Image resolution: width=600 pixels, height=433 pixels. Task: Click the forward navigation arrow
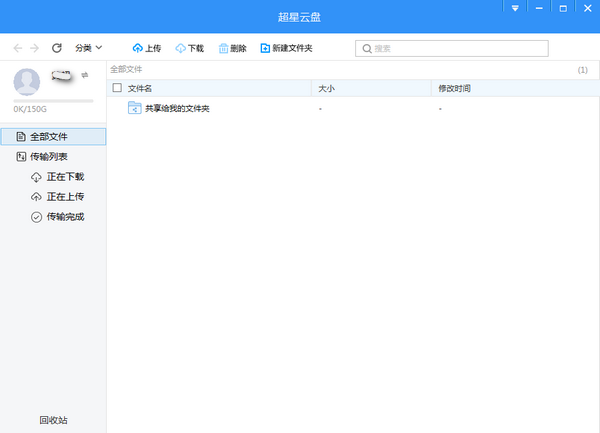35,48
